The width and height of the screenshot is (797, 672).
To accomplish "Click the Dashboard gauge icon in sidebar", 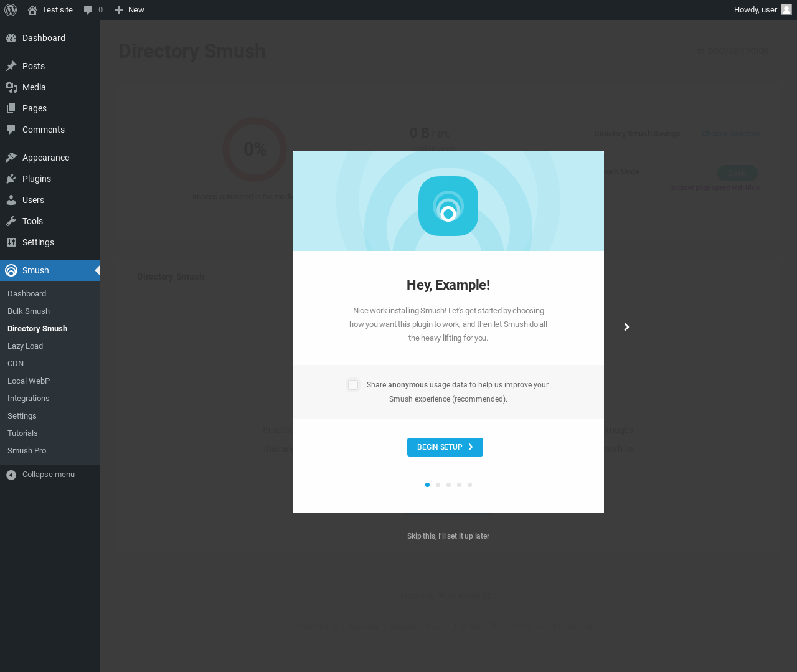I will (11, 38).
